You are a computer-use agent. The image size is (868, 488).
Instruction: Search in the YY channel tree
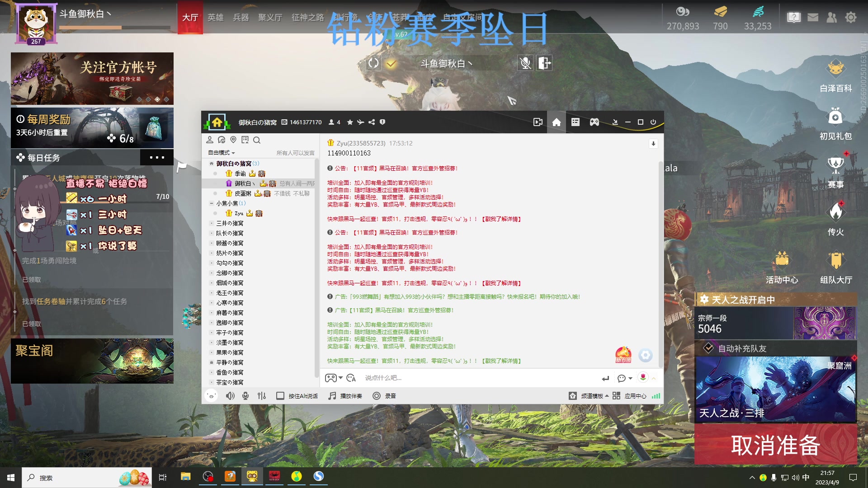[x=257, y=140]
